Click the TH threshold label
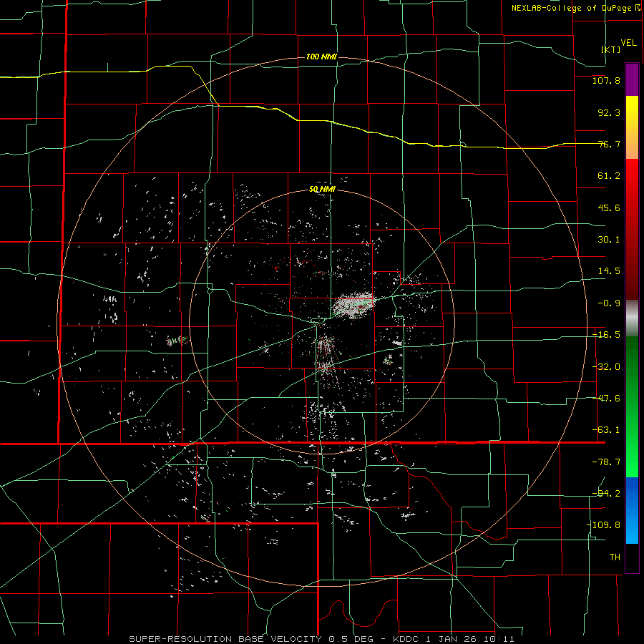Image resolution: width=644 pixels, height=644 pixels. coord(615,557)
